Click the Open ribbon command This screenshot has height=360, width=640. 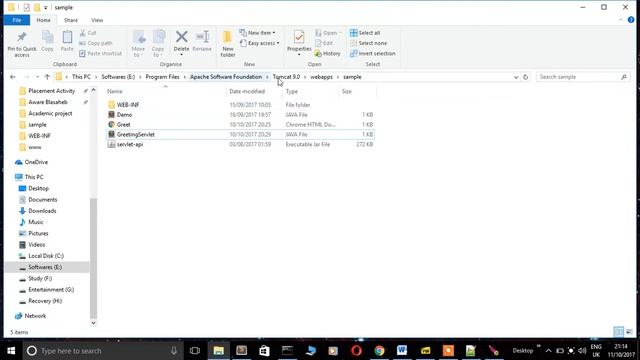pyautogui.click(x=328, y=33)
